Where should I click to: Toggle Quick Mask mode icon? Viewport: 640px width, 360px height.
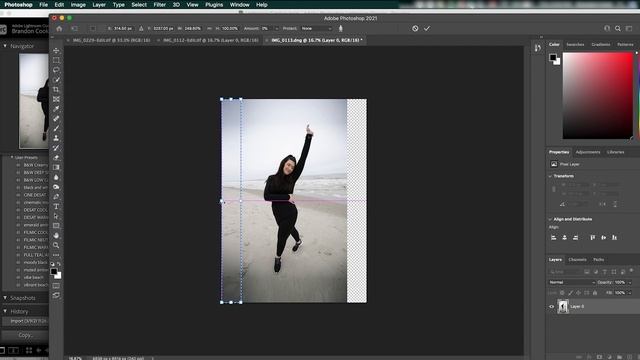pos(56,286)
